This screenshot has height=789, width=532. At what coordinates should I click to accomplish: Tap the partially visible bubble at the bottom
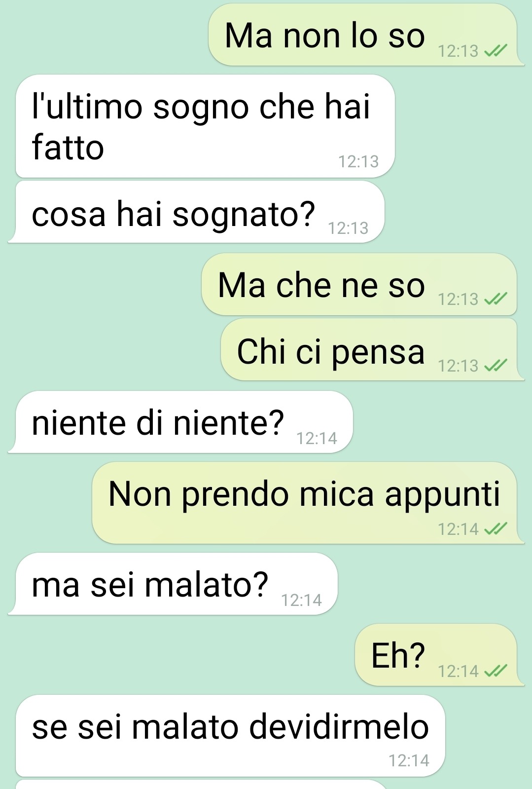click(202, 785)
